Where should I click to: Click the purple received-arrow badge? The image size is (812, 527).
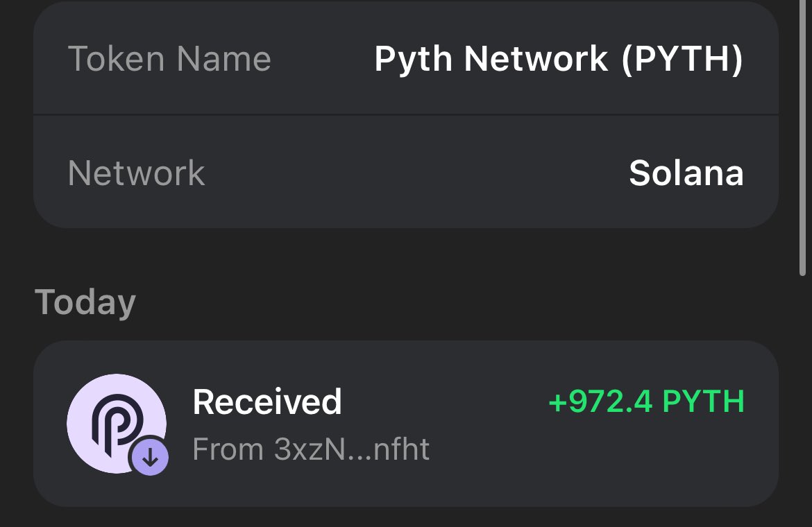tap(150, 456)
